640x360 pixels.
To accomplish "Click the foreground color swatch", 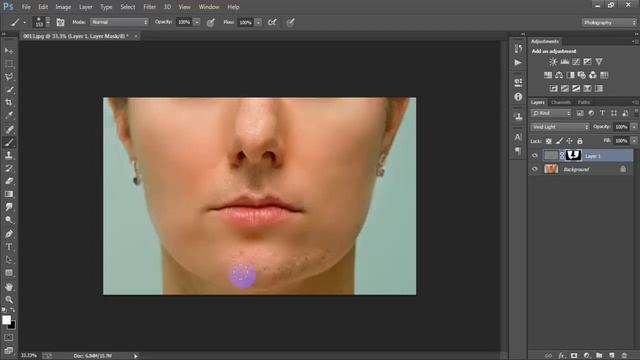I will click(6, 320).
